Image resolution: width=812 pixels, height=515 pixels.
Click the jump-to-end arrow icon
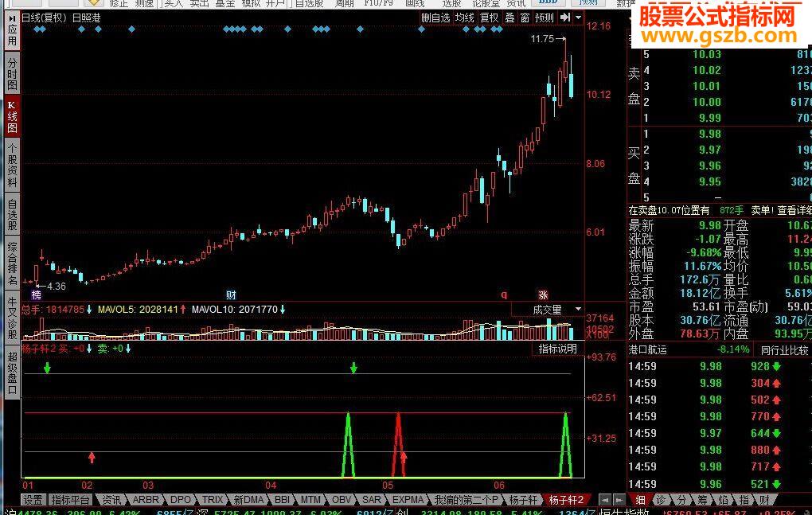point(565,18)
